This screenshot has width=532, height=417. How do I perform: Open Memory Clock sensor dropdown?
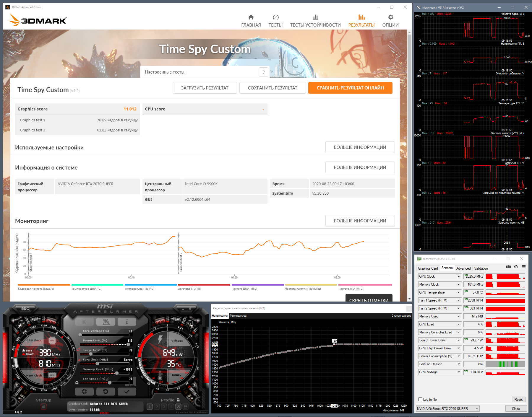click(x=440, y=284)
